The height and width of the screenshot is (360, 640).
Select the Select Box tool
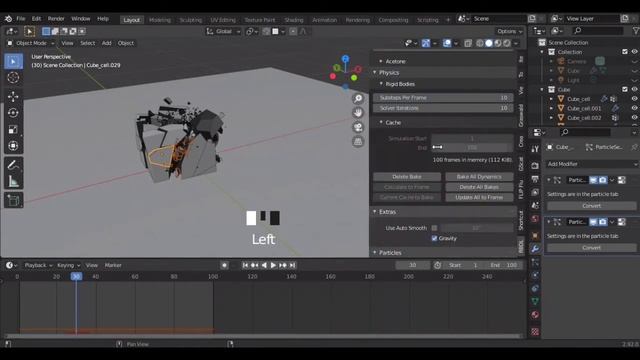13,61
